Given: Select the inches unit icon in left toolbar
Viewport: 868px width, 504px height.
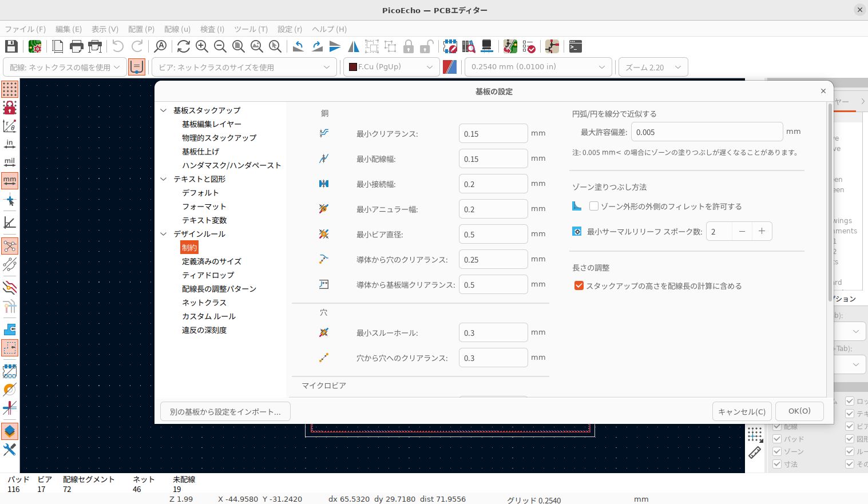Looking at the screenshot, I should (x=10, y=144).
